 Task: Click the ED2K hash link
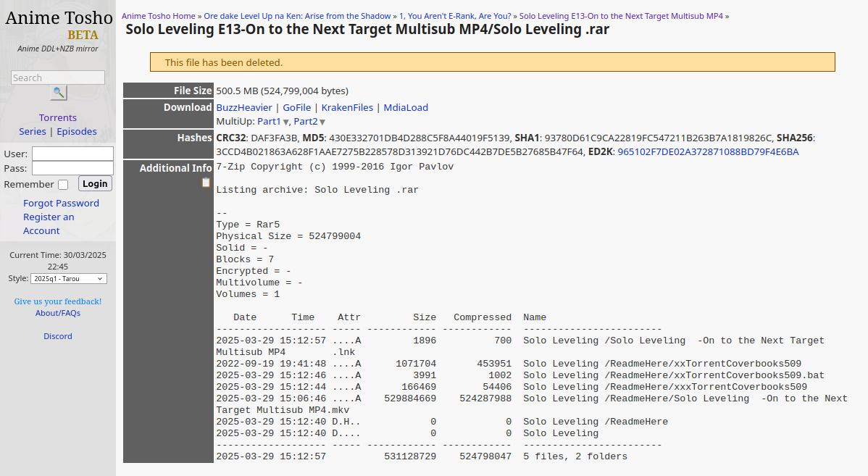[x=708, y=151]
